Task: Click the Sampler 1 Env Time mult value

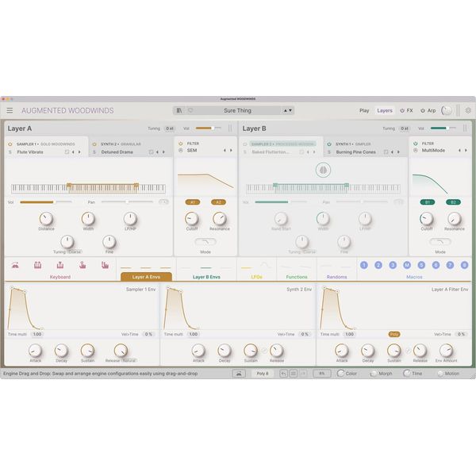Action: (37, 334)
